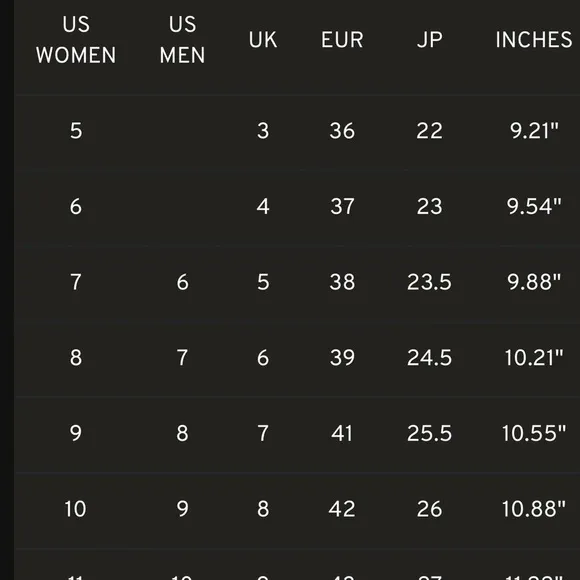Screen dimensions: 580x580
Task: Click the INCHES column header
Action: 534,40
